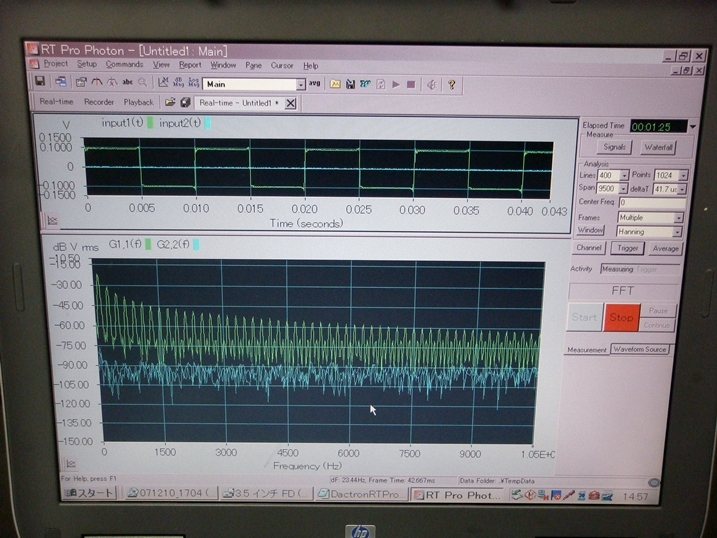Open the Commands menu
The width and height of the screenshot is (717, 538).
(124, 64)
